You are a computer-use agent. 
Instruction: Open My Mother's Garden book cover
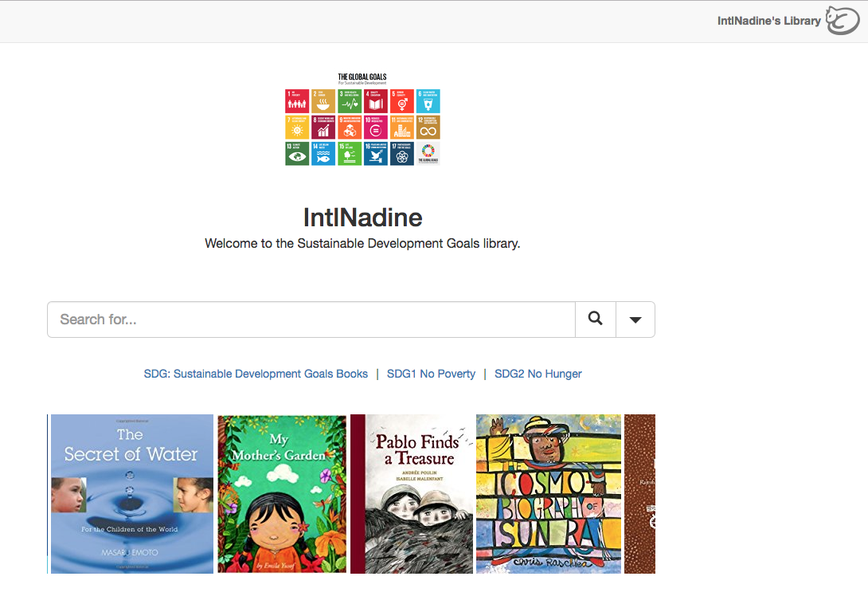tap(282, 494)
